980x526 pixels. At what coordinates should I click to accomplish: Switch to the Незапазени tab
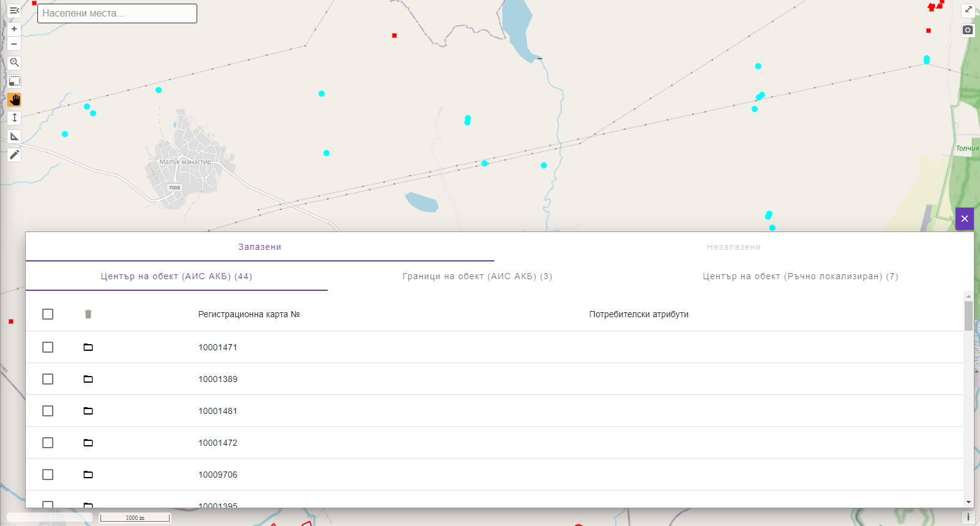734,247
